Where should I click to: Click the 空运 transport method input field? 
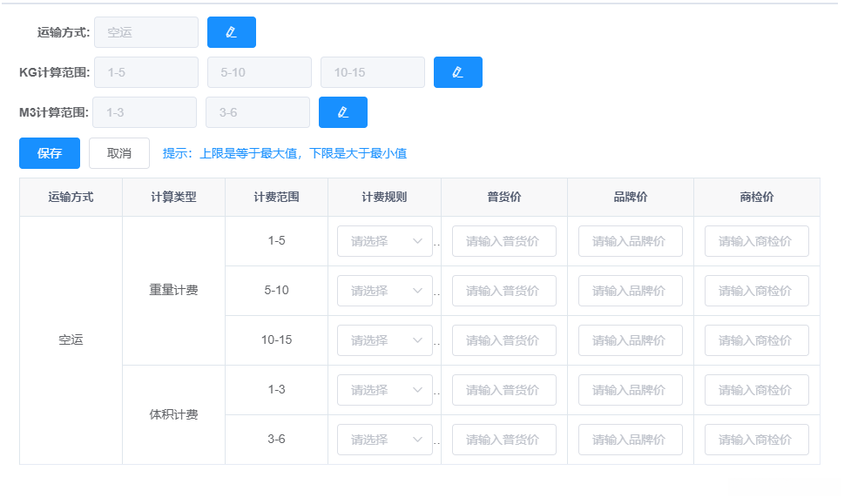(x=145, y=32)
